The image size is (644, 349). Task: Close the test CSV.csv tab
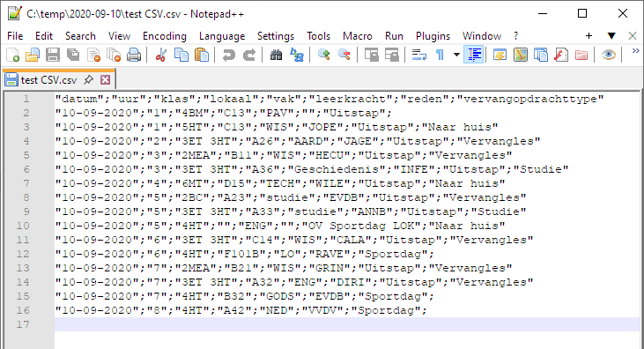[x=106, y=79]
